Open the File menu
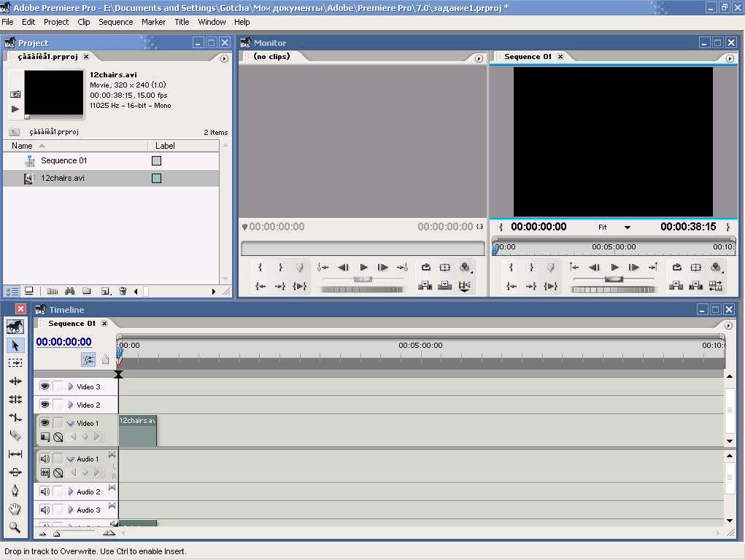The image size is (745, 560). click(7, 22)
